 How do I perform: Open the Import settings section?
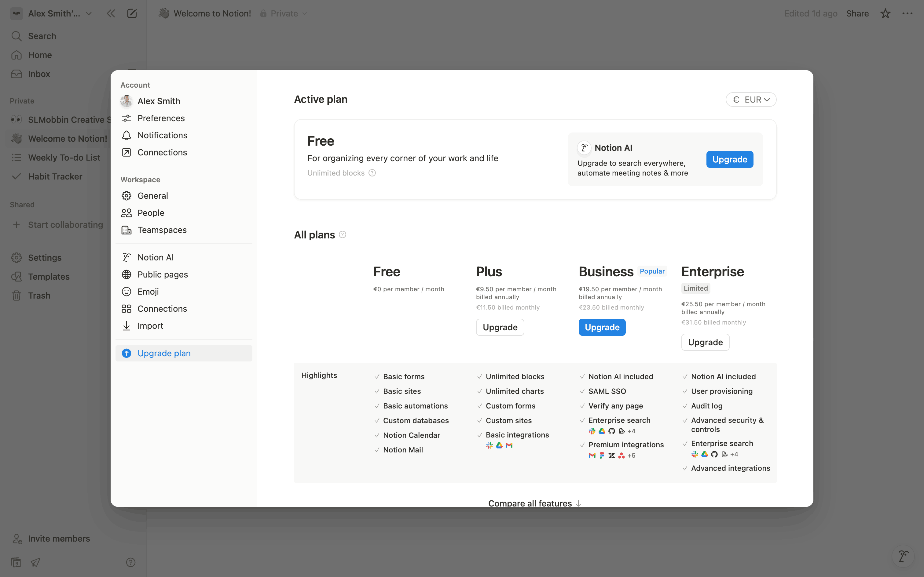[x=150, y=326]
